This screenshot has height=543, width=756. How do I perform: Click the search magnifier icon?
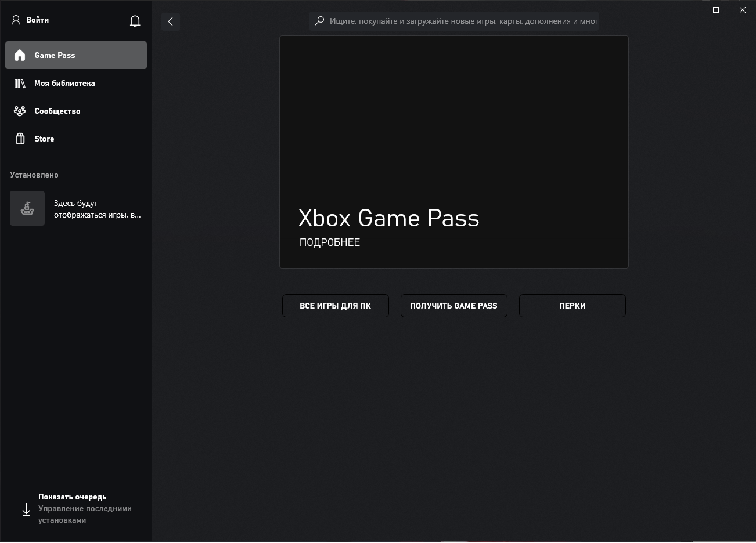319,21
